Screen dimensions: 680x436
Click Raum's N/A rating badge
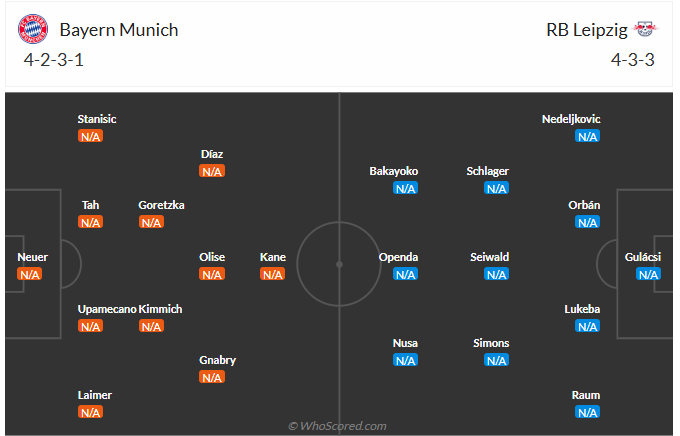coord(587,412)
